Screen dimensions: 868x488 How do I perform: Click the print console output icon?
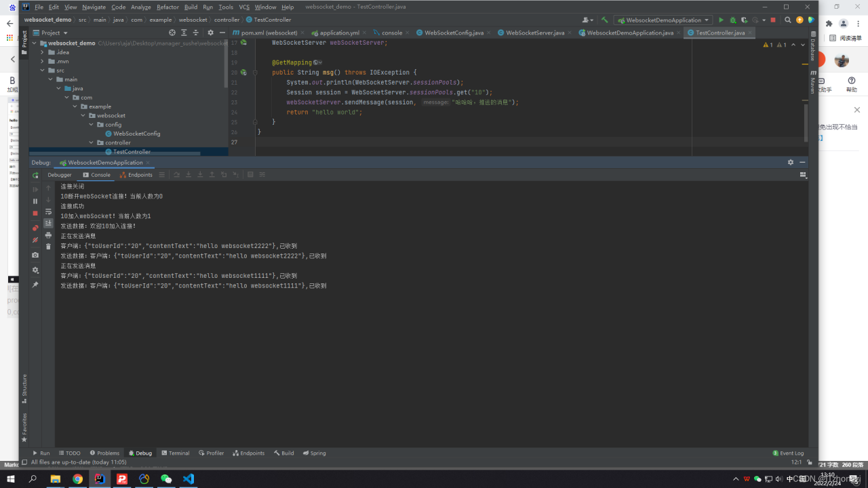click(48, 235)
